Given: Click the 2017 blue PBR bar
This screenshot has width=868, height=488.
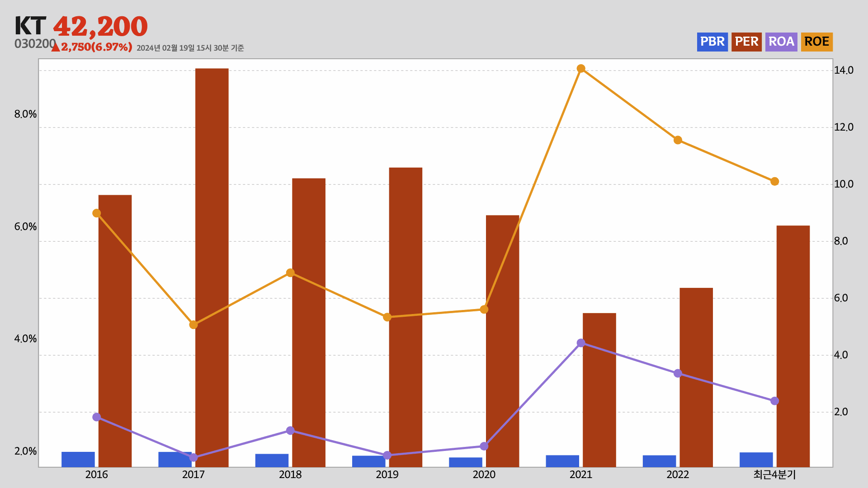Looking at the screenshot, I should coord(175,460).
